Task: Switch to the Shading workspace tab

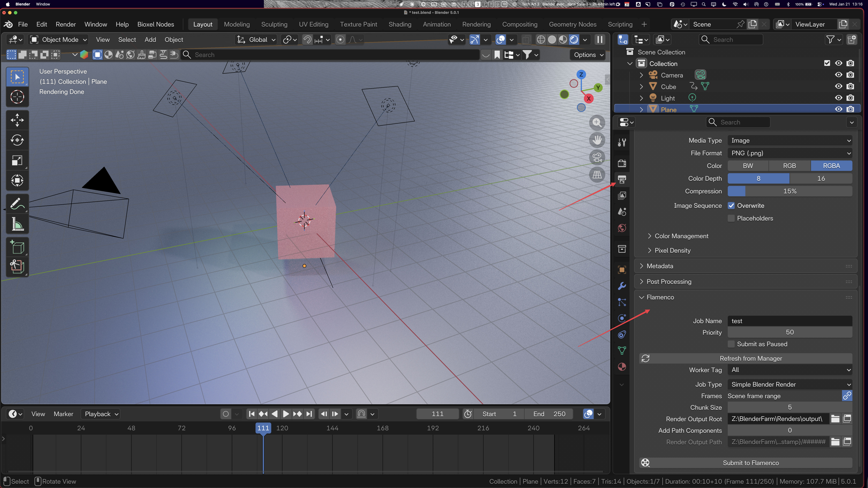Action: pyautogui.click(x=400, y=24)
